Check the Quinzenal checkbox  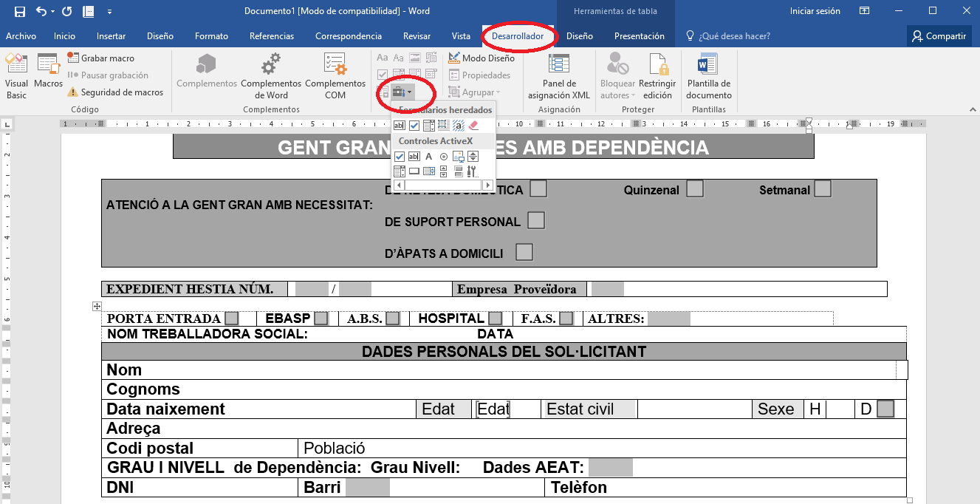point(694,189)
